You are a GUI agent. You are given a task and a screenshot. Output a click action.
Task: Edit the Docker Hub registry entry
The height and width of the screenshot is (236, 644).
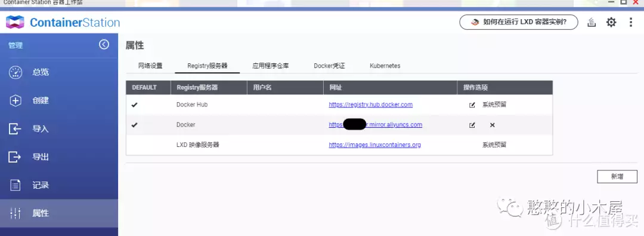point(472,105)
